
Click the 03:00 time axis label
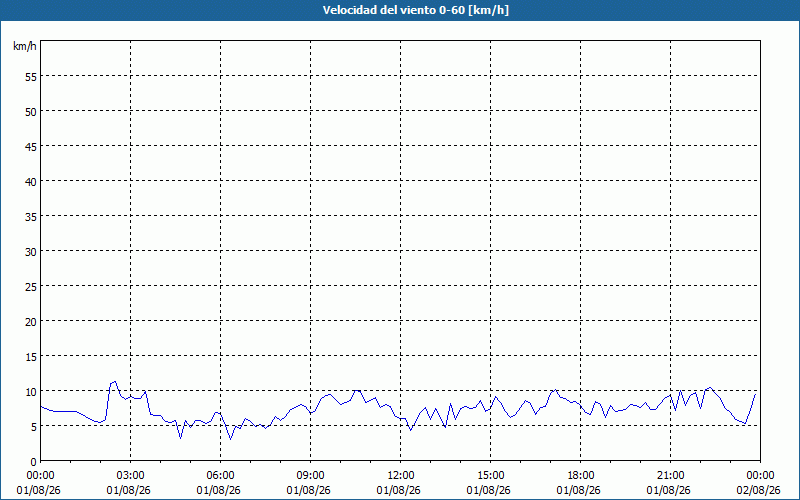130,476
